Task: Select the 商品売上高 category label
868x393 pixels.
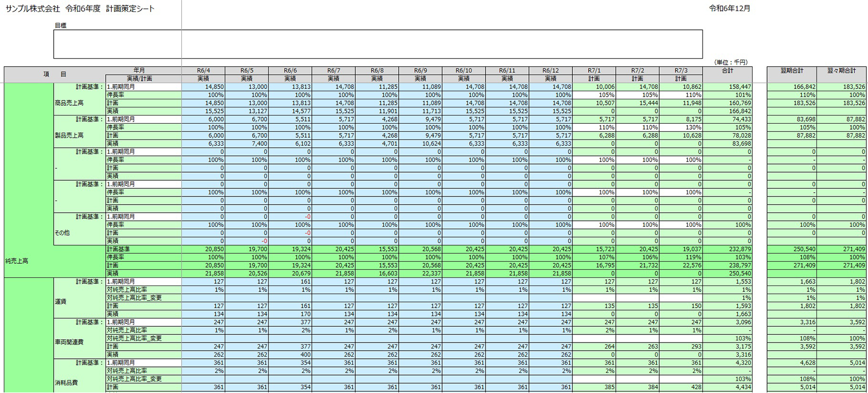Action: (69, 103)
